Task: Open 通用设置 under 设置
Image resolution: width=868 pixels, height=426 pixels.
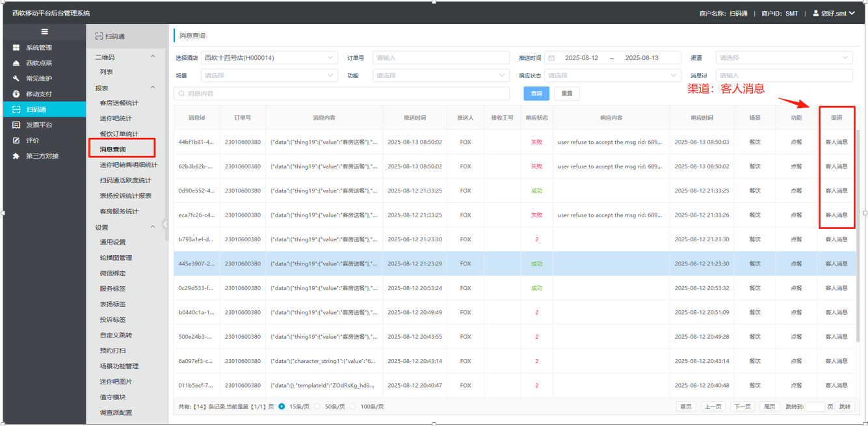Action: click(112, 243)
